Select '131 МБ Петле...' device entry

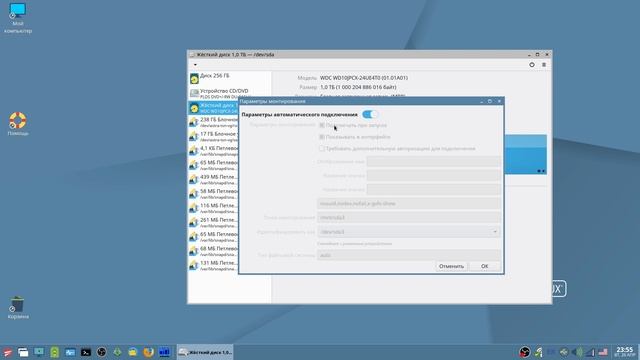click(x=213, y=265)
